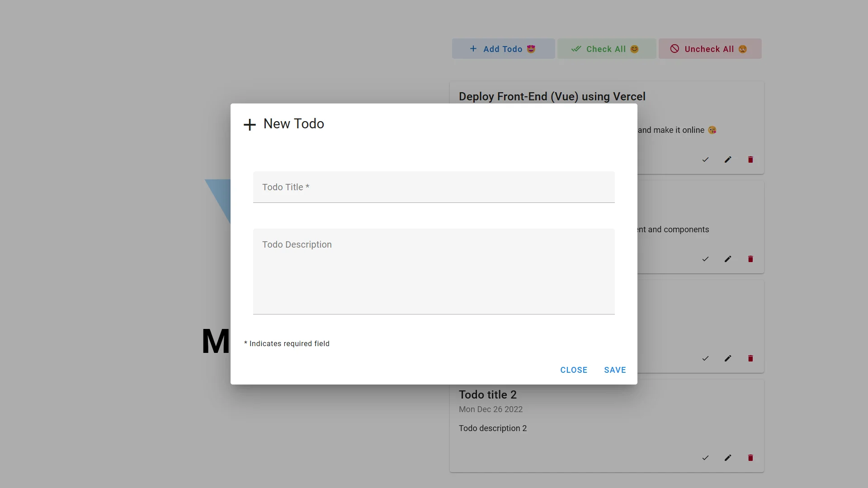Delete the components todo with trash icon

tap(750, 259)
